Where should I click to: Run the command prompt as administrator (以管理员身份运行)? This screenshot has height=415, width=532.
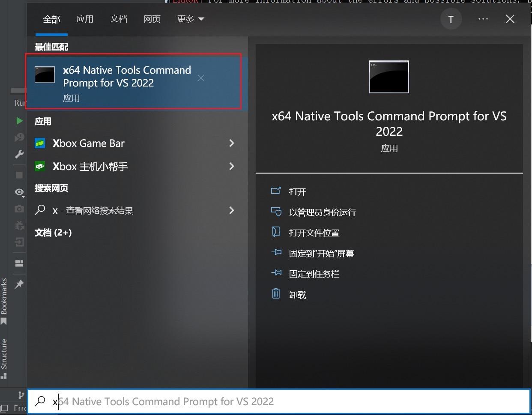pyautogui.click(x=322, y=212)
